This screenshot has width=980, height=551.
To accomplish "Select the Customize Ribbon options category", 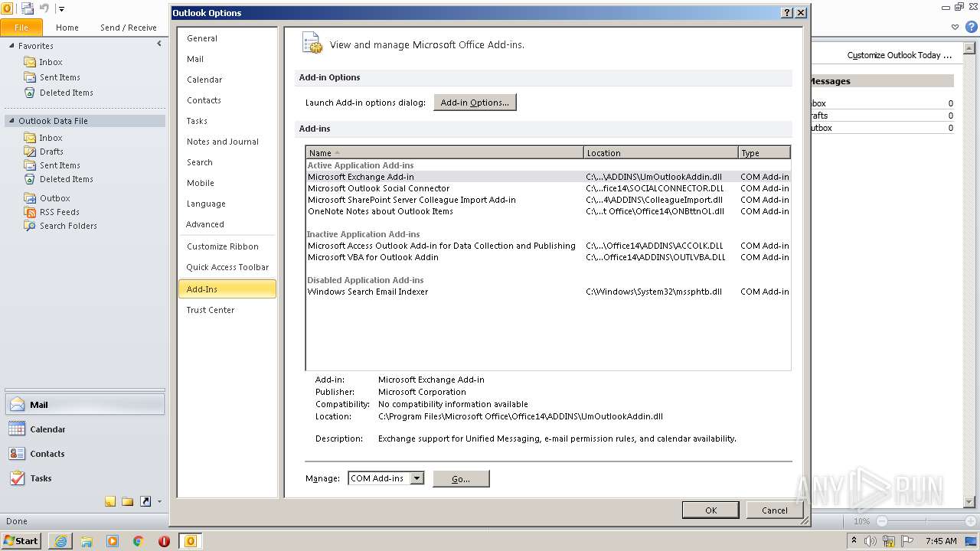I will coord(227,246).
